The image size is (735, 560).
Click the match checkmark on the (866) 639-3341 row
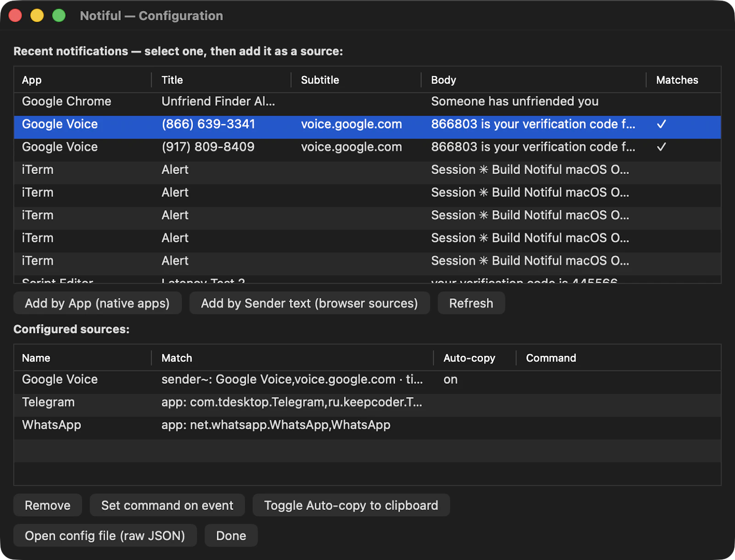(661, 124)
